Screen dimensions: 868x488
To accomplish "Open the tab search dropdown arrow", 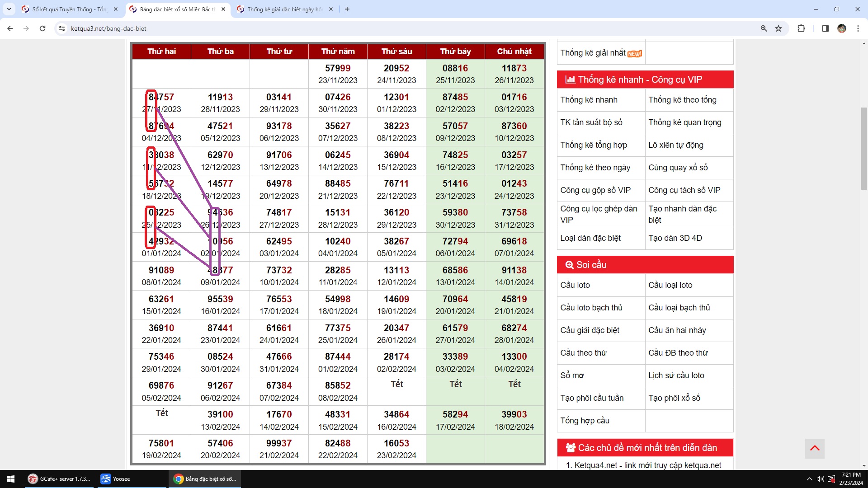I will click(9, 9).
